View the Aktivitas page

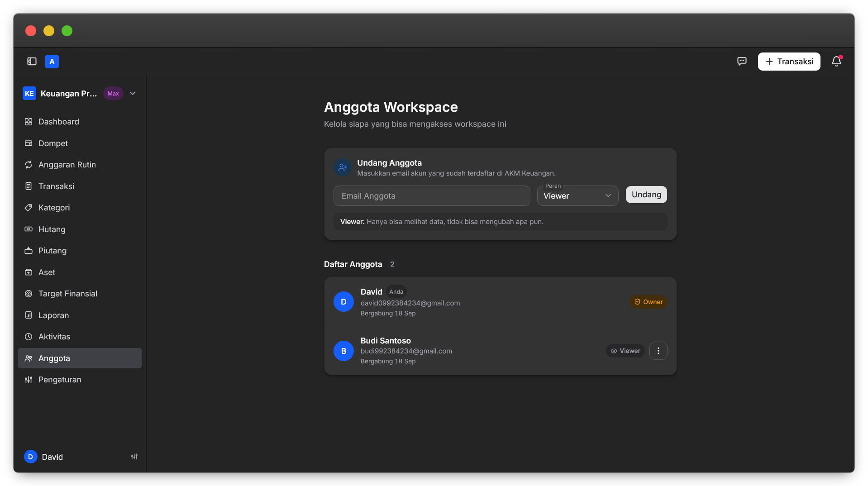[x=80, y=337]
